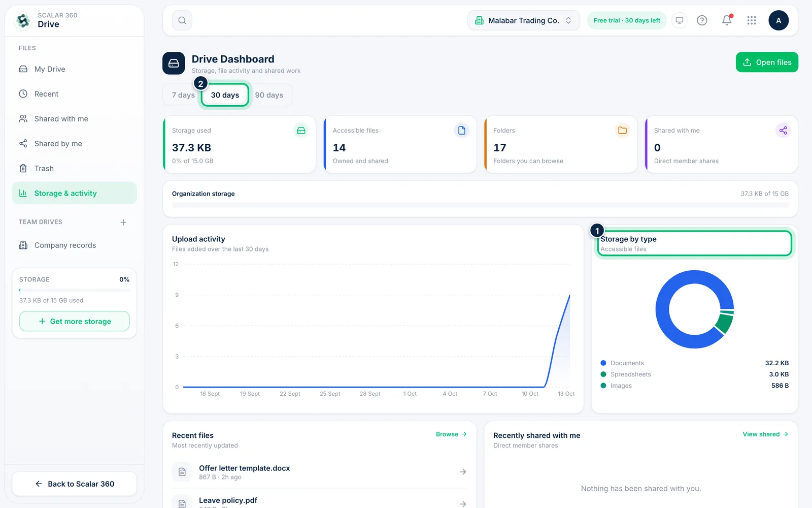Open Trash in sidebar
This screenshot has height=508, width=812.
(75, 169)
